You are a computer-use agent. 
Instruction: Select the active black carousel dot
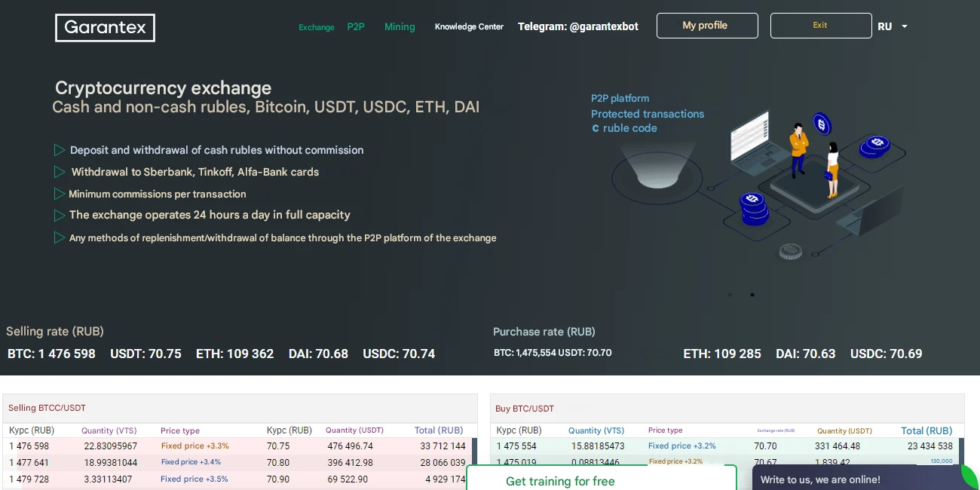[752, 295]
